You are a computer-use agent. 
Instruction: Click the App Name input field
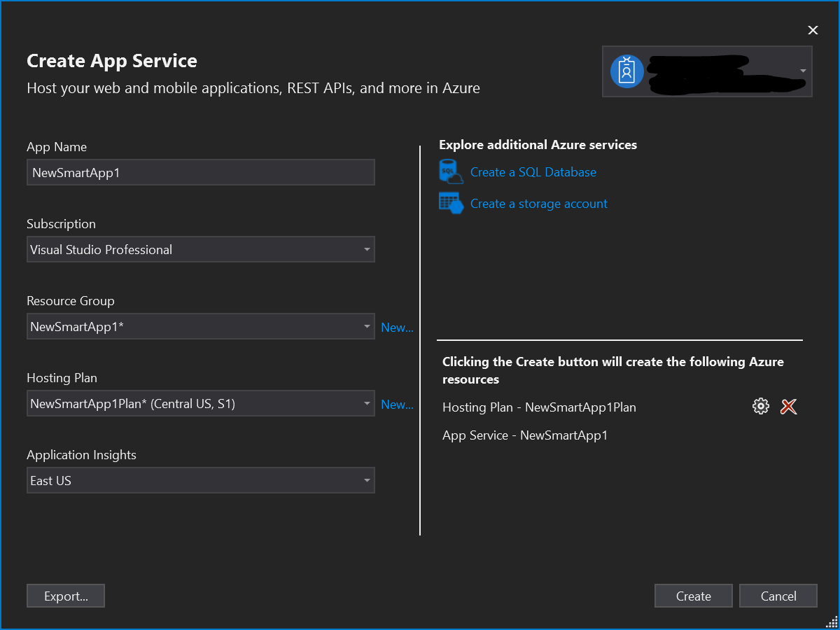coord(201,172)
